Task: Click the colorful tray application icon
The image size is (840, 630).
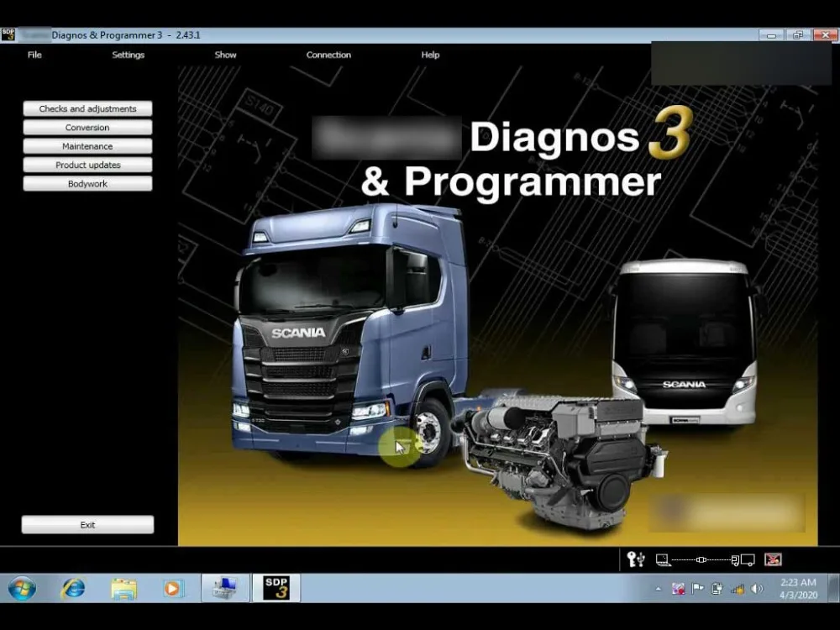Action: click(x=678, y=590)
